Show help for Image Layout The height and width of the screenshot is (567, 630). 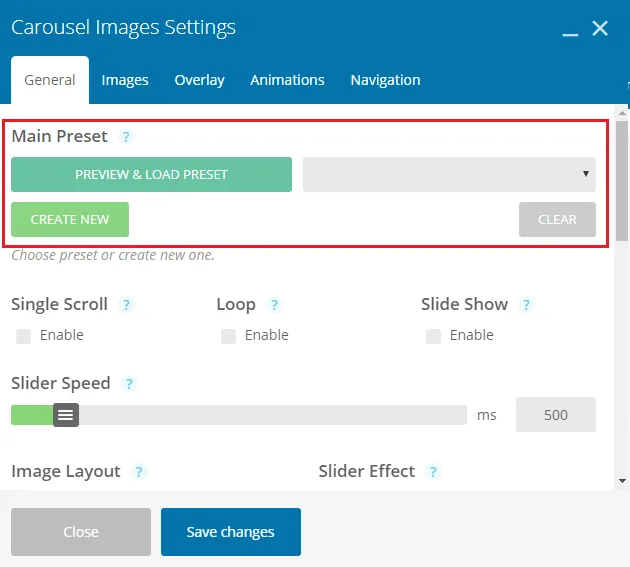pyautogui.click(x=139, y=472)
